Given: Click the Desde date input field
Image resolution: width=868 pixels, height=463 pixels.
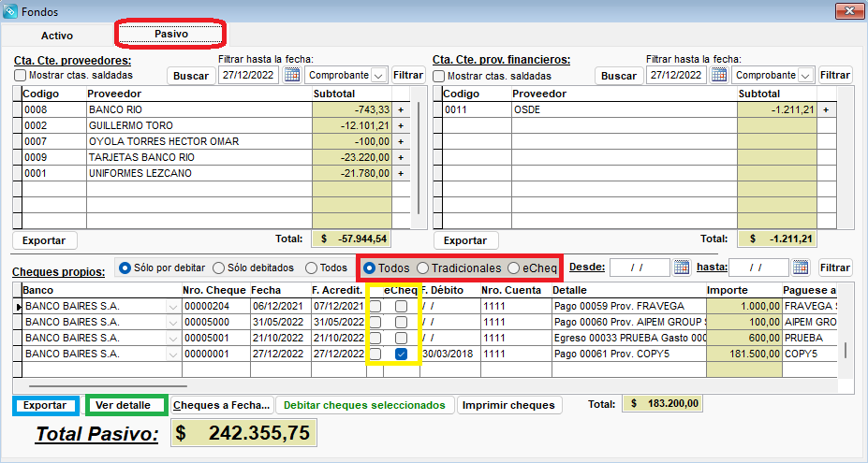Looking at the screenshot, I should 640,268.
